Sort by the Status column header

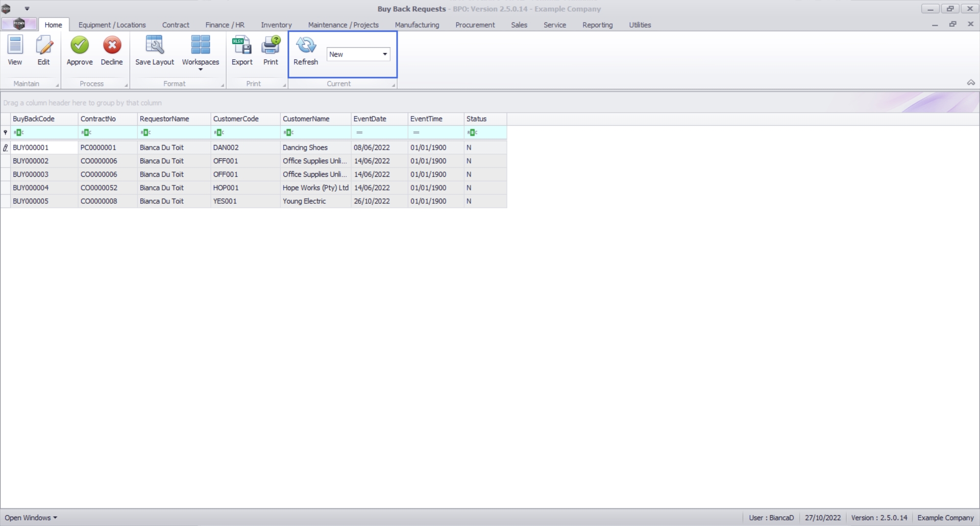(x=485, y=118)
